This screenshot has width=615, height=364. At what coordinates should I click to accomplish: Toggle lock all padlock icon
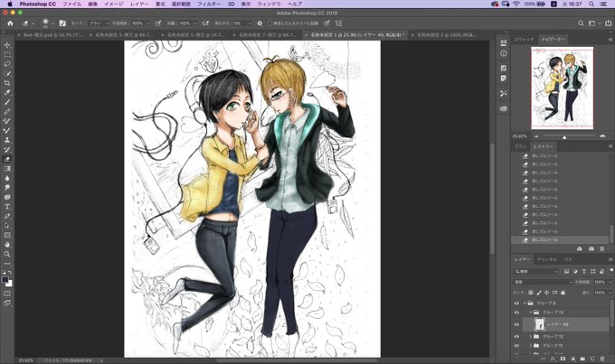pyautogui.click(x=563, y=293)
